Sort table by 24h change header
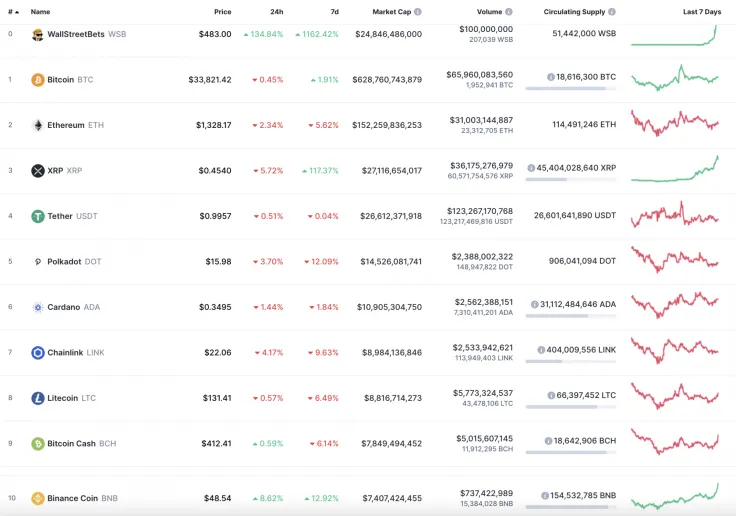 276,12
